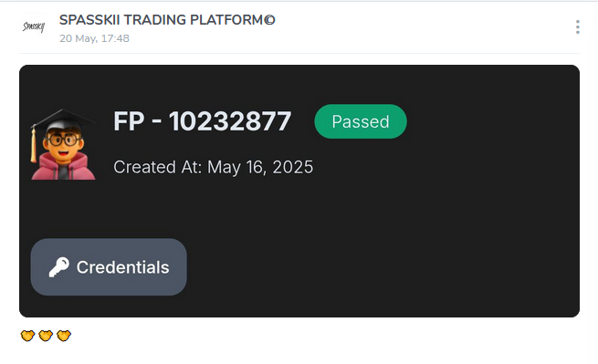Click the key icon on Credentials
This screenshot has width=598, height=364.
[59, 266]
